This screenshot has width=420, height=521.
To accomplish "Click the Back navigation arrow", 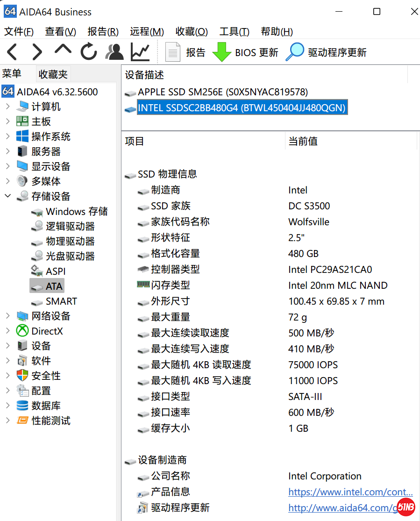I will 12,52.
